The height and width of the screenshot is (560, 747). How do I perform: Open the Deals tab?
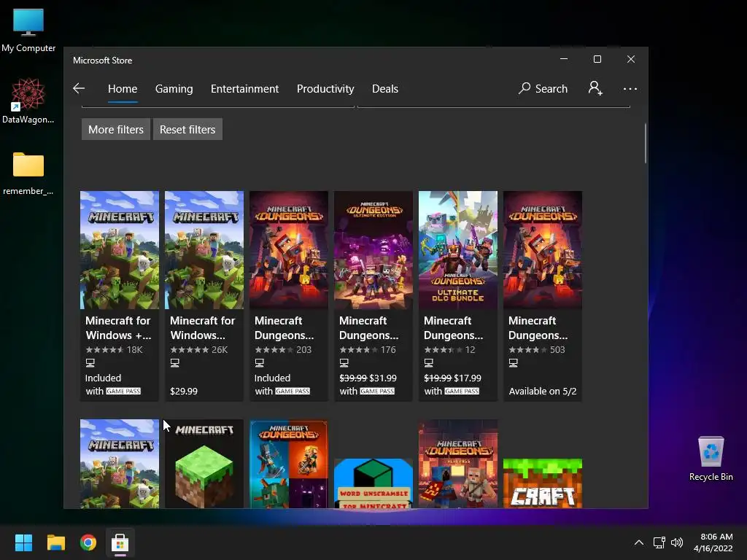[x=385, y=88]
